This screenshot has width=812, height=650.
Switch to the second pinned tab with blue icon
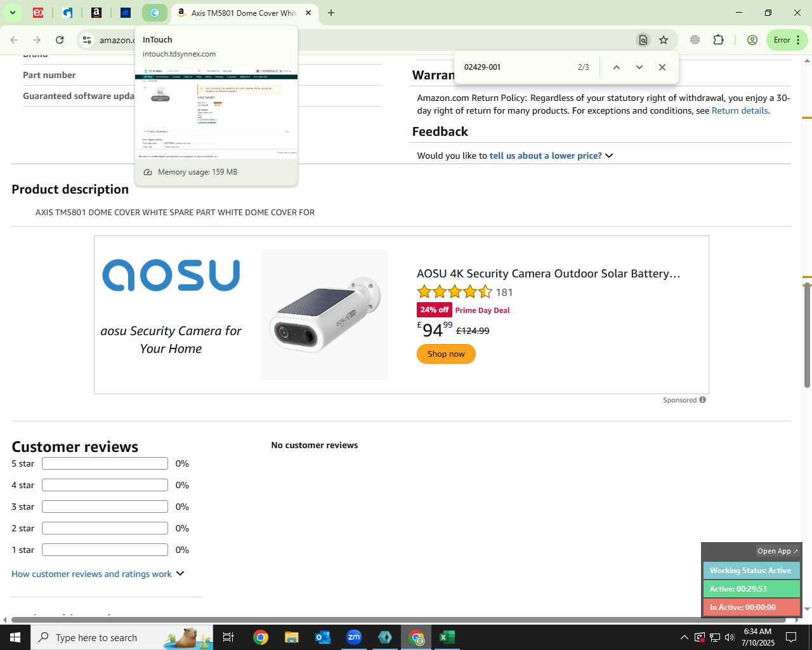pos(67,13)
